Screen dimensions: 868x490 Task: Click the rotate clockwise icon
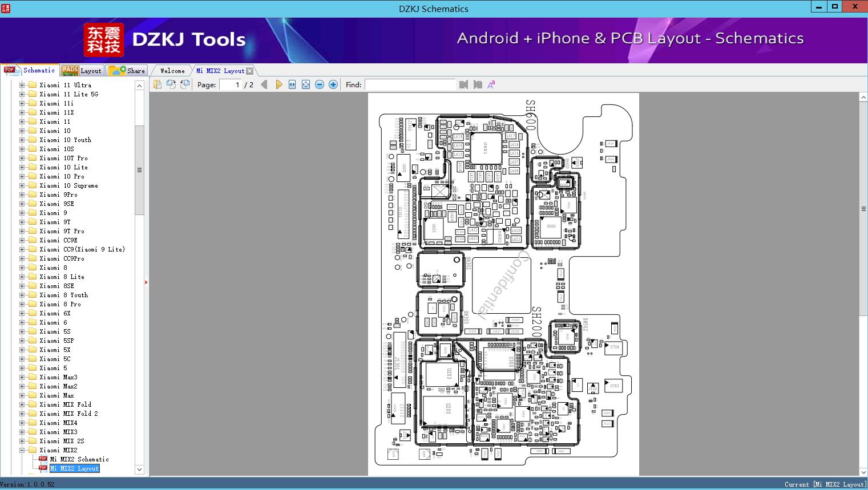click(185, 84)
